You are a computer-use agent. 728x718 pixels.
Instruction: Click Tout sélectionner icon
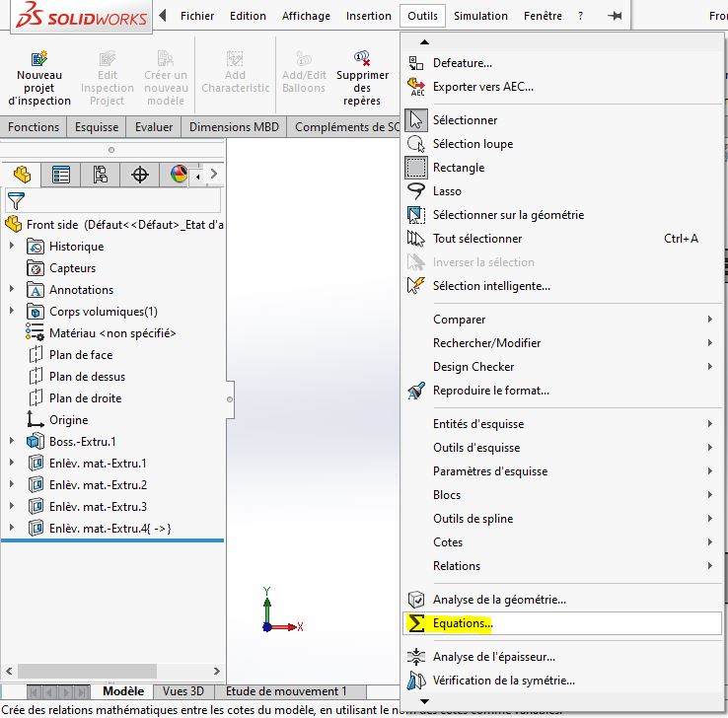coord(416,239)
